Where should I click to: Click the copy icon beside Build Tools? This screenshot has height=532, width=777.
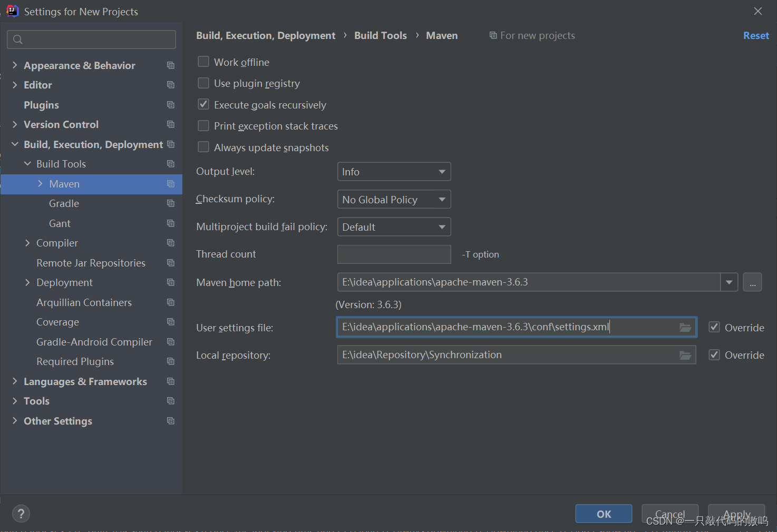(171, 164)
